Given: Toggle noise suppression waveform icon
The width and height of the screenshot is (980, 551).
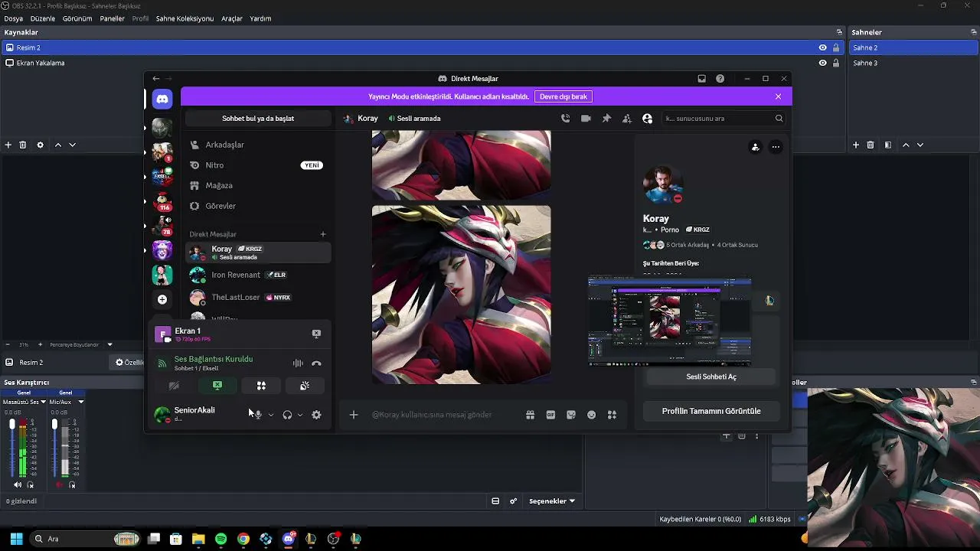Looking at the screenshot, I should pos(298,364).
